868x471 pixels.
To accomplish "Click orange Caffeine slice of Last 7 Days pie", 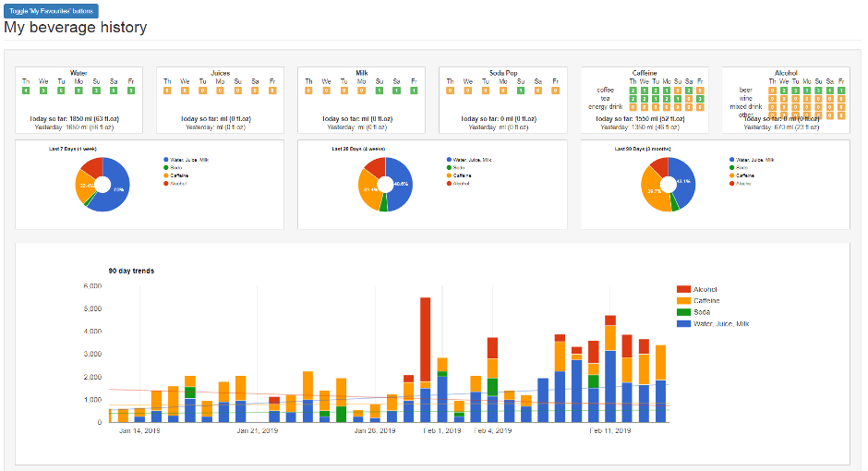I will click(x=84, y=186).
